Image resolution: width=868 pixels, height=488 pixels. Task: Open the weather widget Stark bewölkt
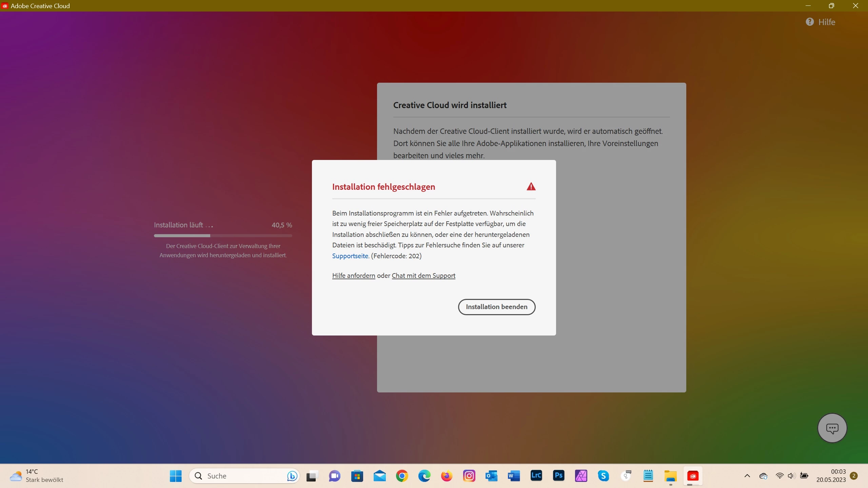37,476
